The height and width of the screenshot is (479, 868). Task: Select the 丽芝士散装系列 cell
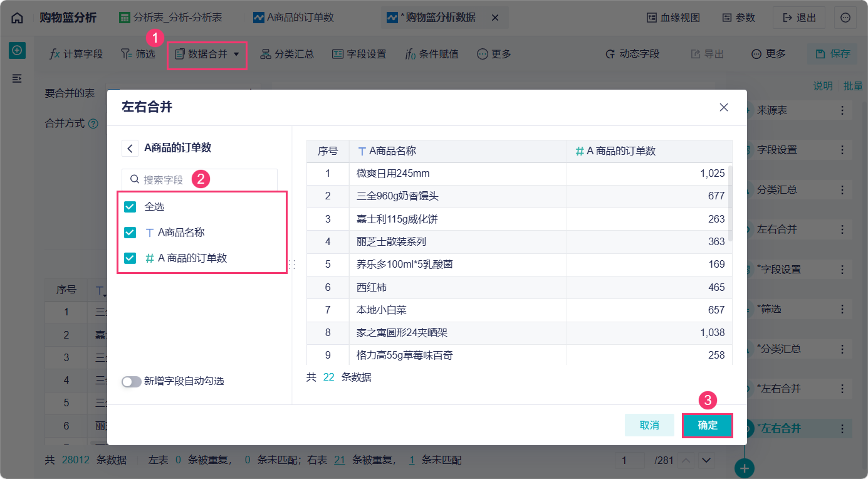click(458, 241)
